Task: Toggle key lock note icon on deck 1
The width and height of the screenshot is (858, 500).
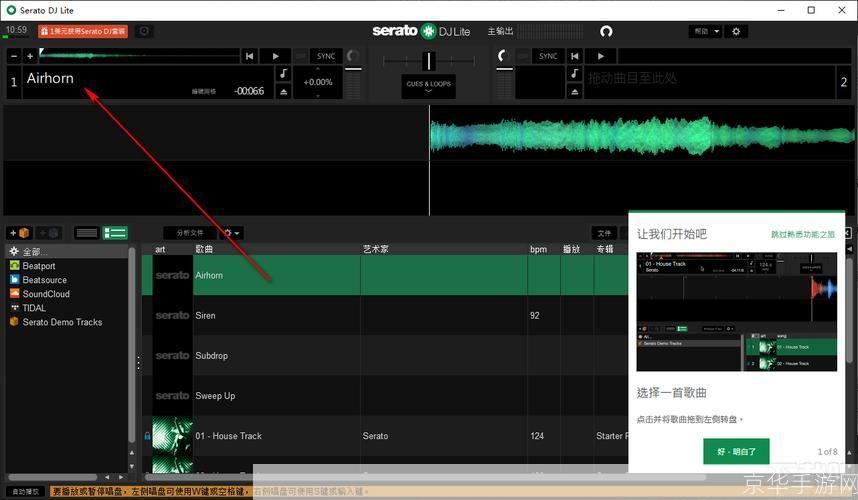Action: [283, 73]
